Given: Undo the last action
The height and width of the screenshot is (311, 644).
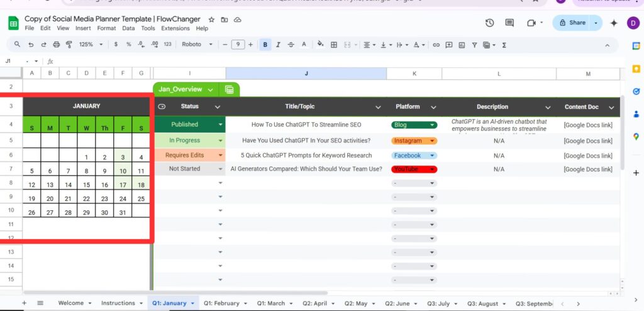Looking at the screenshot, I should 31,45.
